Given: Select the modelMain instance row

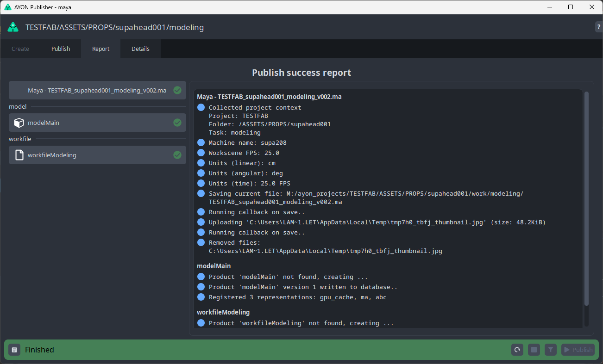Looking at the screenshot, I should pos(97,123).
